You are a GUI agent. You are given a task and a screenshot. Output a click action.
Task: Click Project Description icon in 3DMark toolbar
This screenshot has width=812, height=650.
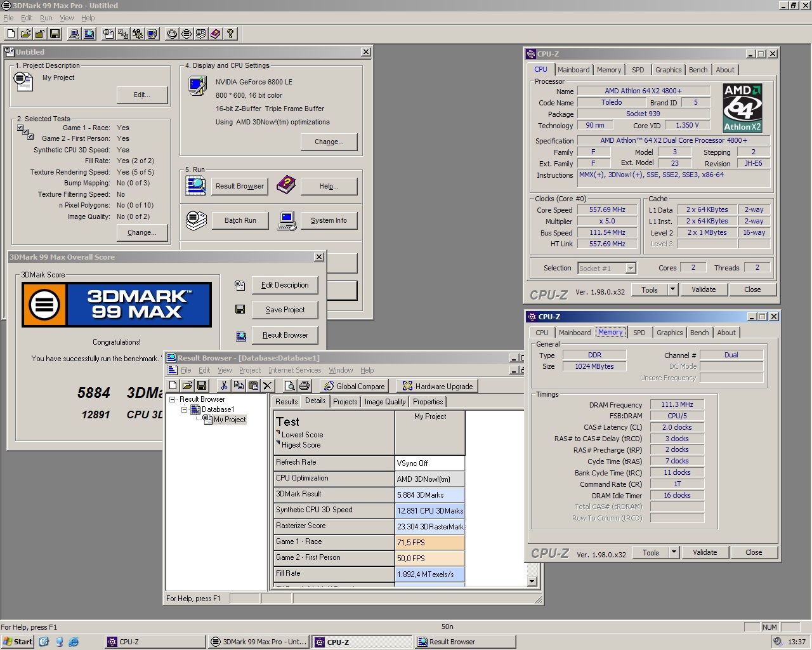[x=108, y=34]
